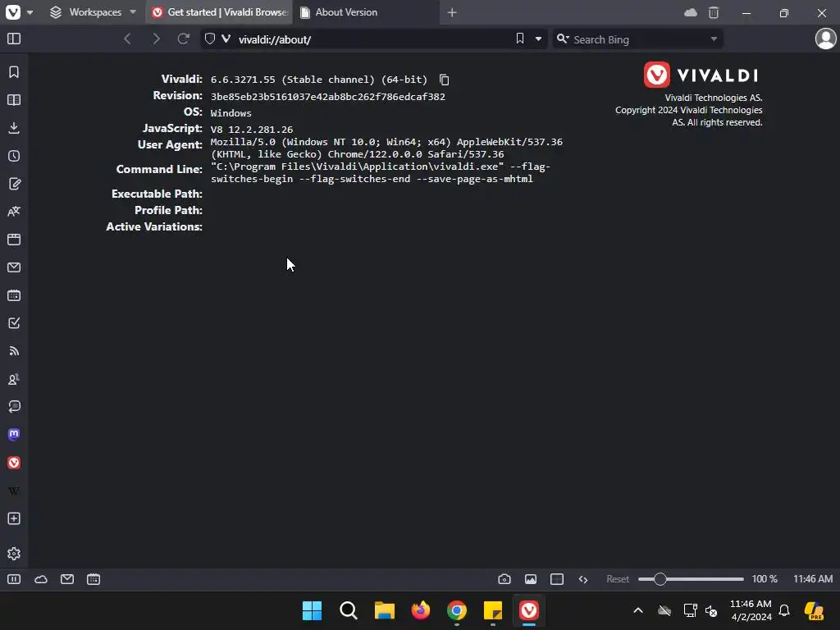Toggle the side panel visibility button
The height and width of the screenshot is (630, 840).
(14, 39)
